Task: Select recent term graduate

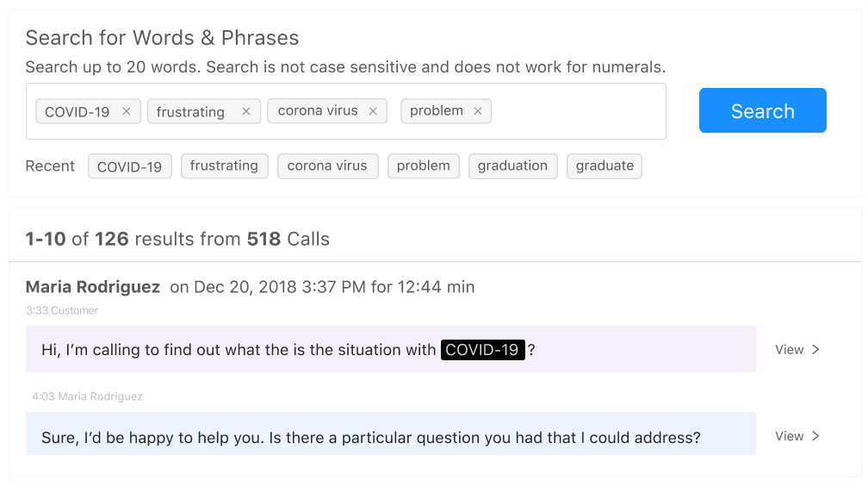Action: [604, 166]
